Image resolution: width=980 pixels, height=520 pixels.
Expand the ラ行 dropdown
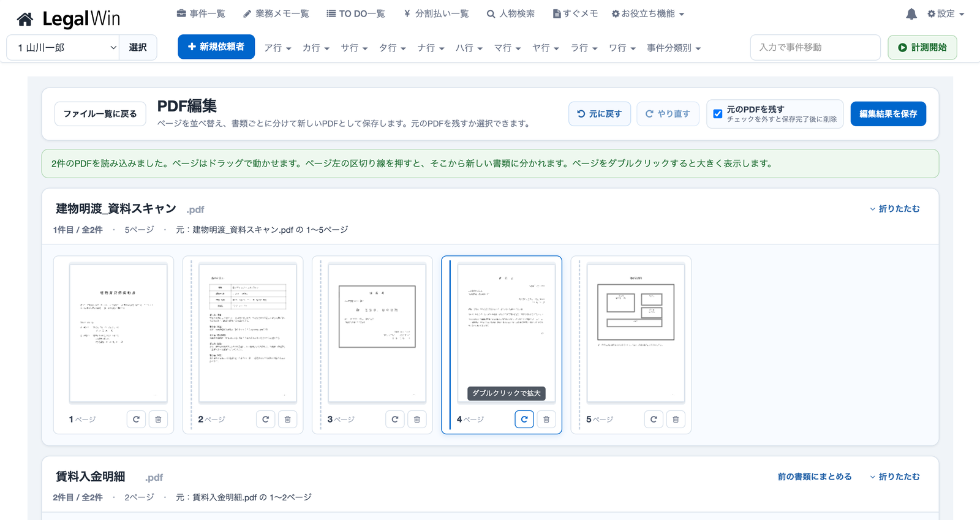pyautogui.click(x=584, y=48)
